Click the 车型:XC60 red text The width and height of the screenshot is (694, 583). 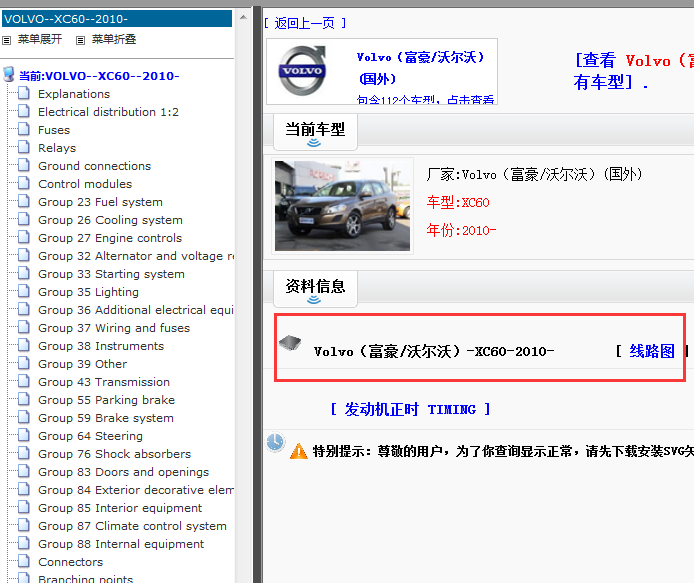[x=458, y=202]
